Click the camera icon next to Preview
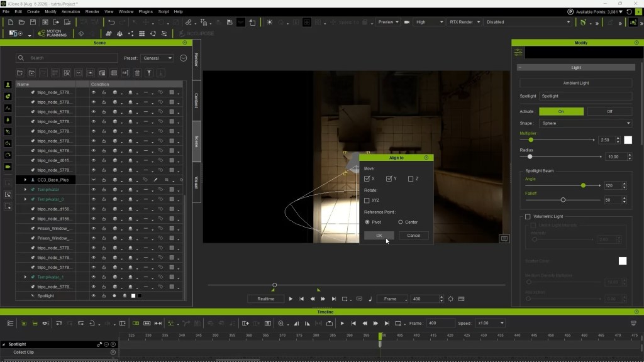The height and width of the screenshot is (362, 644). coord(407,22)
